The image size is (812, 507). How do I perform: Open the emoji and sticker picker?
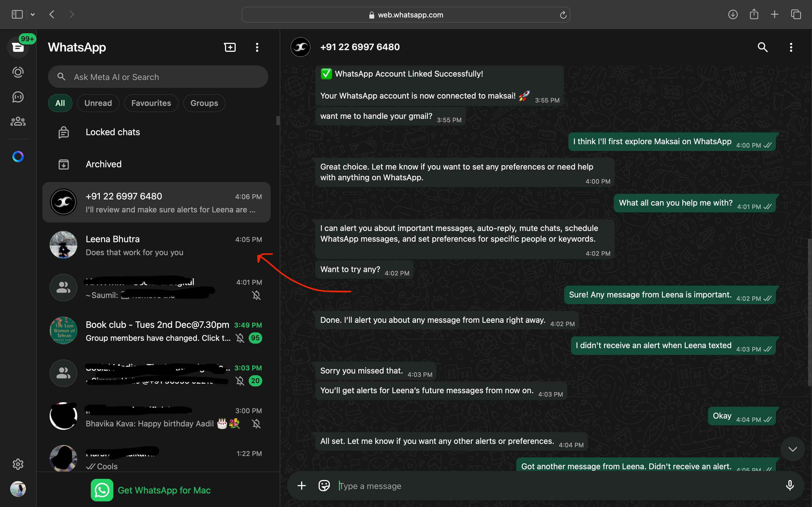coord(324,486)
